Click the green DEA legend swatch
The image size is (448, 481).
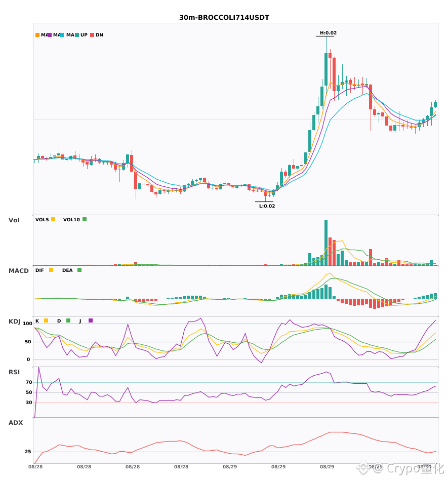click(x=79, y=270)
